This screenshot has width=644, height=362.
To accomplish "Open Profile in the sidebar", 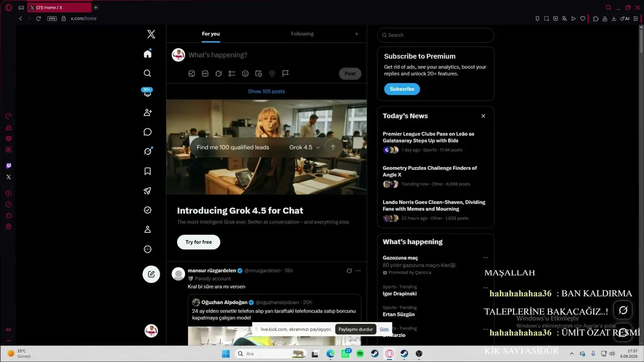I will pos(147,229).
